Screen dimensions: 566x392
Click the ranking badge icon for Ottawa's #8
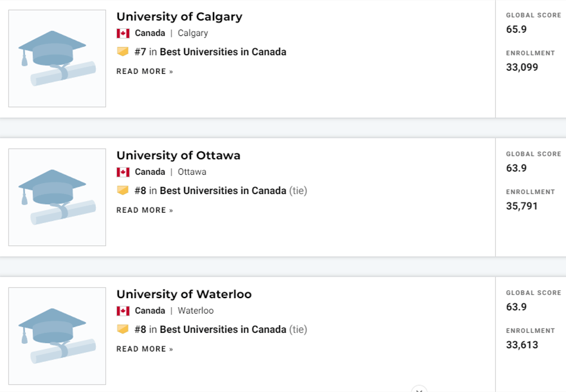(123, 191)
